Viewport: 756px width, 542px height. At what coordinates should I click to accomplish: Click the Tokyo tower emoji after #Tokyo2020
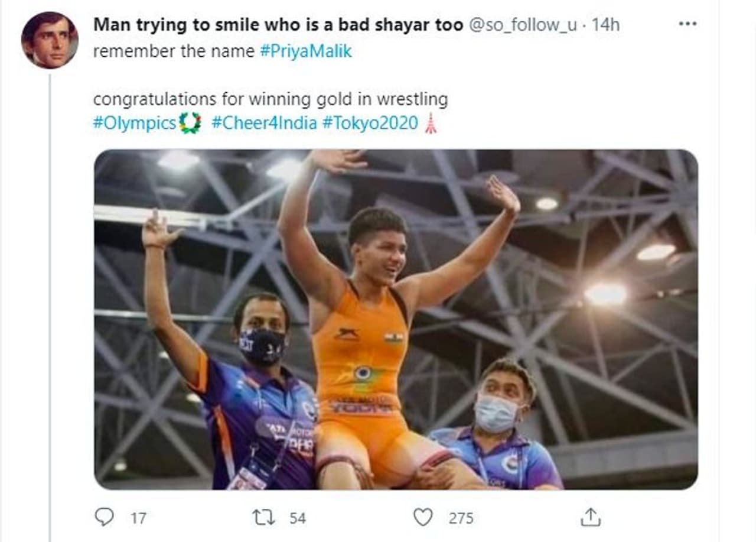pos(431,124)
